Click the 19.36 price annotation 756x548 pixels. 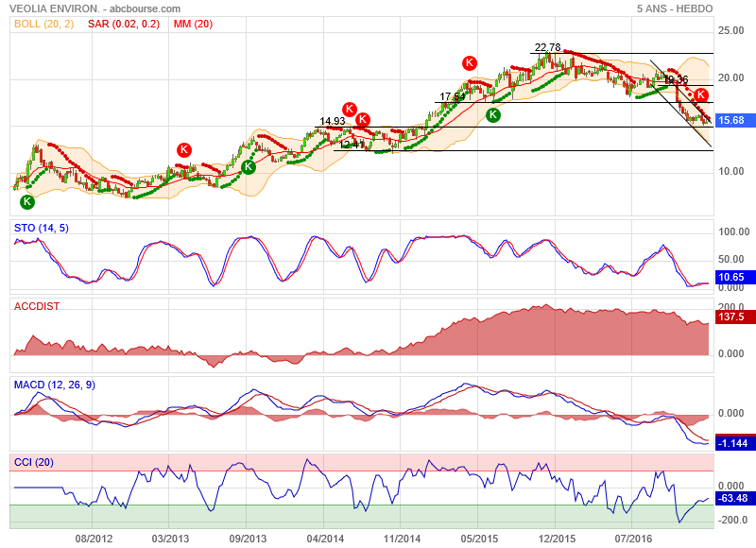coord(676,79)
